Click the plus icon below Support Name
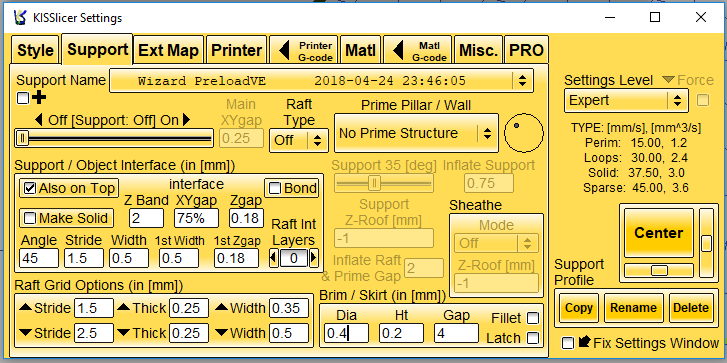 click(39, 98)
